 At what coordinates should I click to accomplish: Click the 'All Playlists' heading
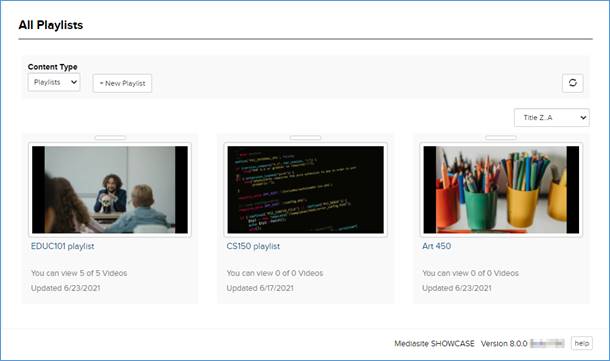(51, 25)
